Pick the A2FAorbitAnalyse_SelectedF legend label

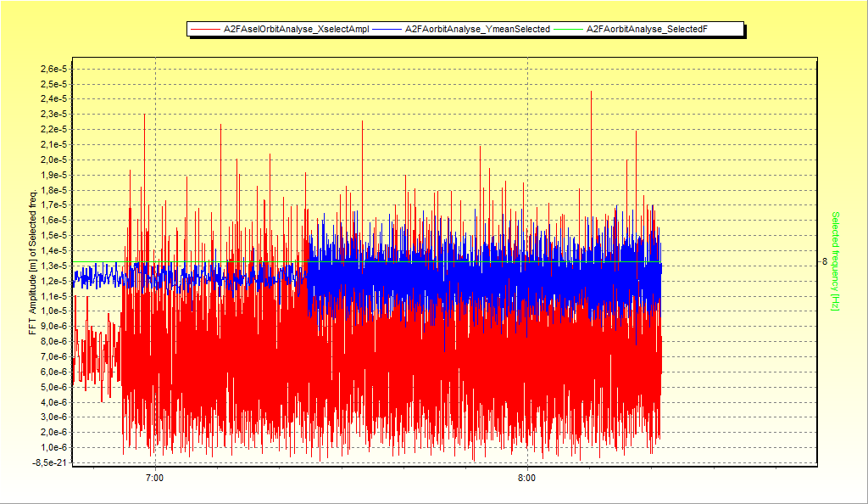point(647,30)
